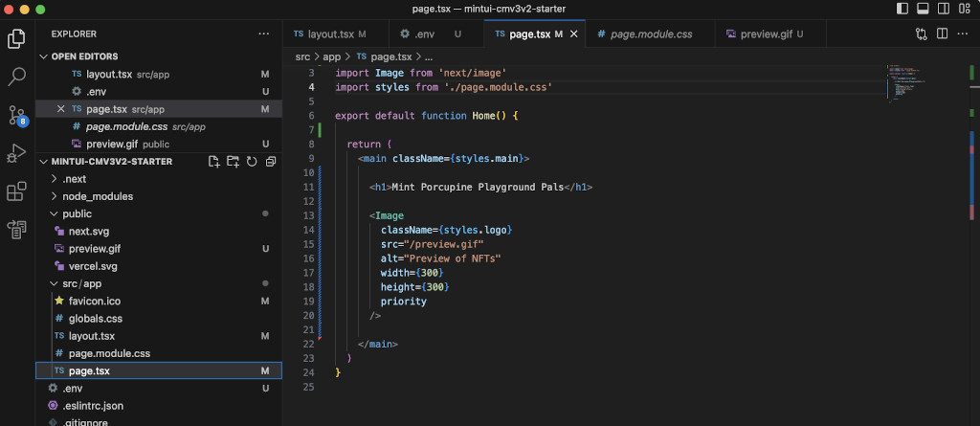Image resolution: width=980 pixels, height=426 pixels.
Task: Customize layout from title bar icon
Action: tap(963, 9)
